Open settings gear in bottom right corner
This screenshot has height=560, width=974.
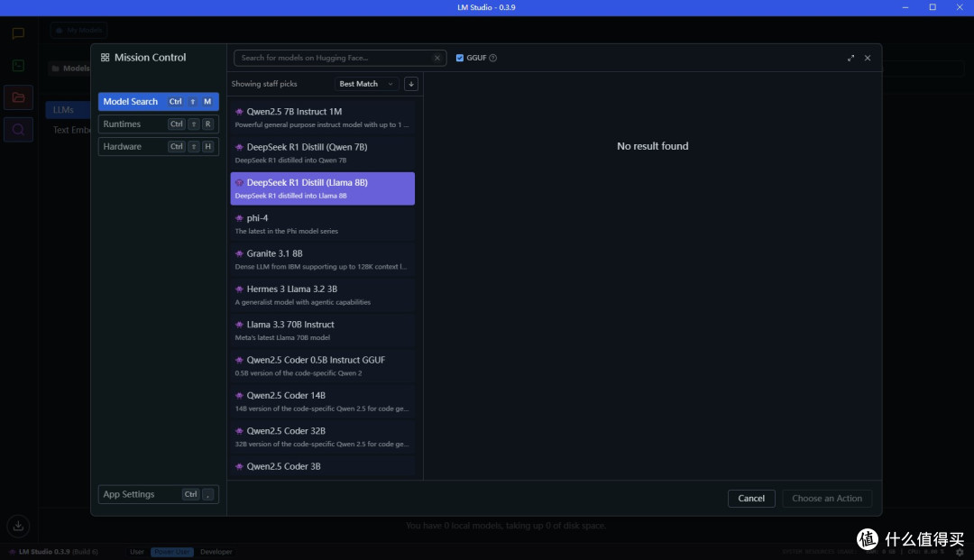click(960, 552)
